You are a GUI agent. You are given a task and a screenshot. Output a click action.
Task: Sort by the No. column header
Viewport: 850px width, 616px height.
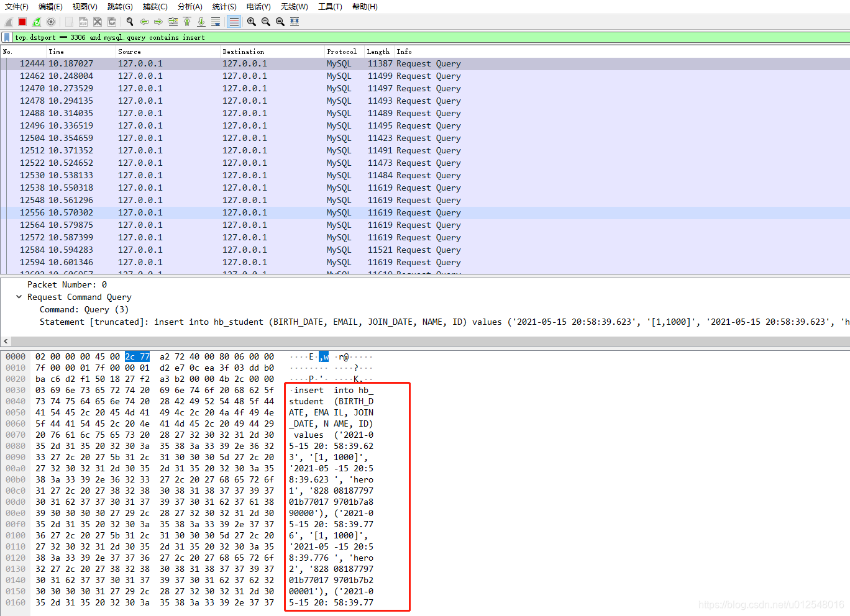(x=23, y=52)
